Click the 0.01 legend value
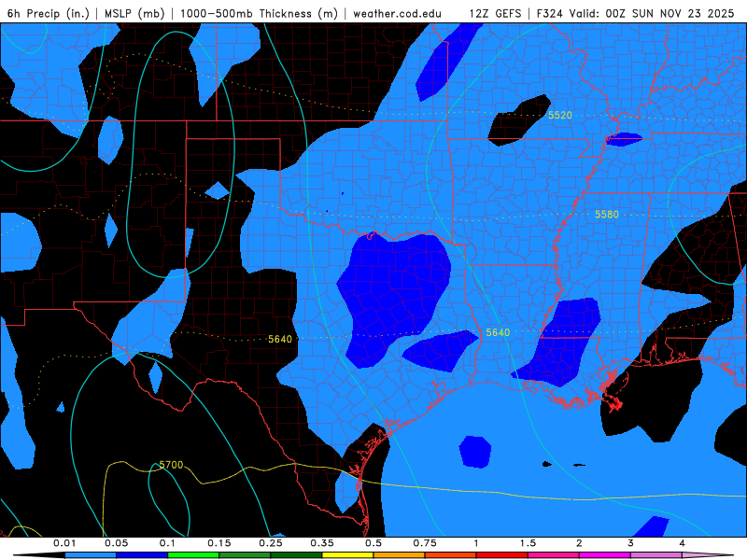Viewport: 747px width, 560px height. 64,543
